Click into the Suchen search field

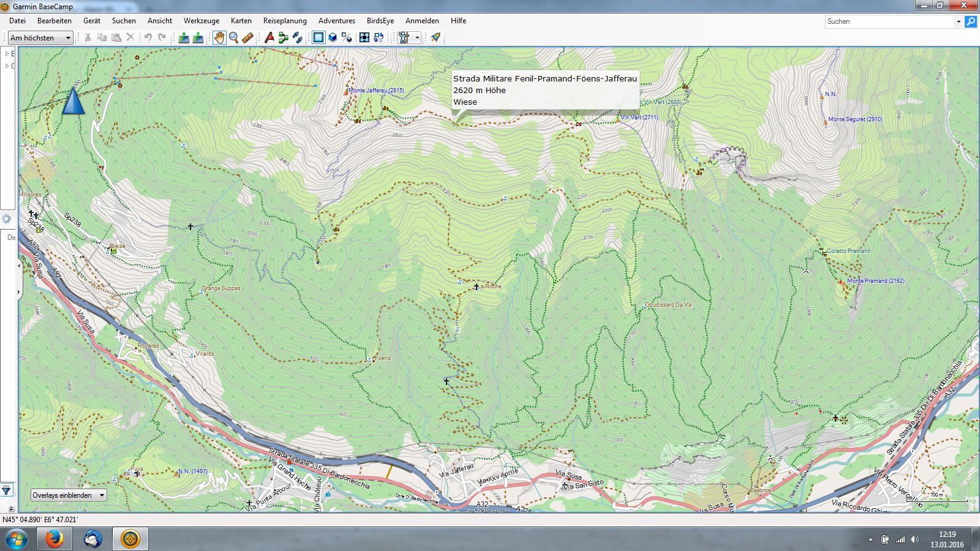[888, 21]
